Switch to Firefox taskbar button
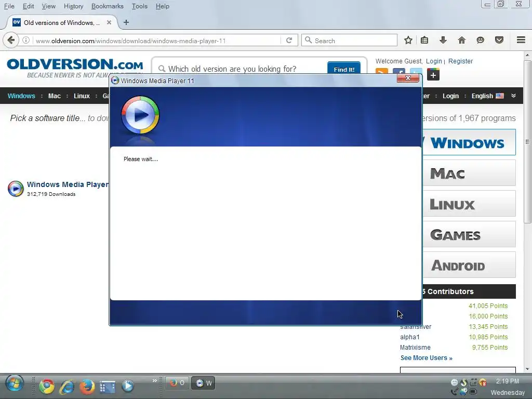The height and width of the screenshot is (399, 532). pos(177,383)
